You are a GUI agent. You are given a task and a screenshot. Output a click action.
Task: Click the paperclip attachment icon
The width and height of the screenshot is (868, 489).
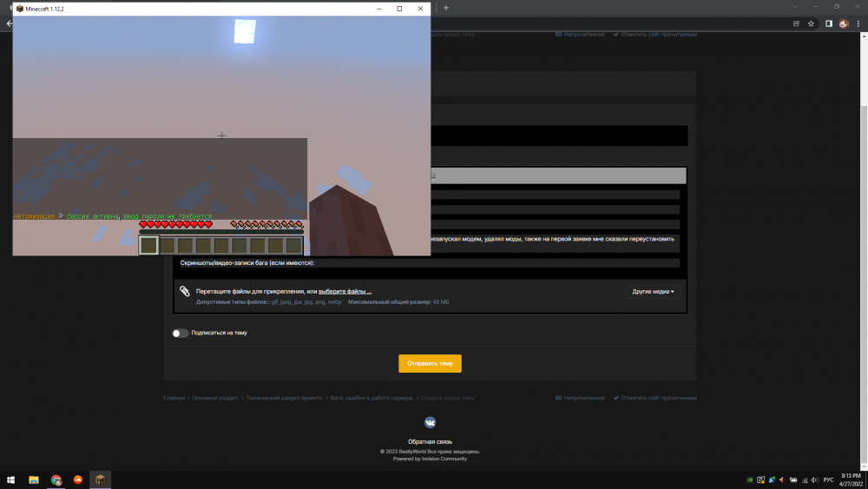185,291
